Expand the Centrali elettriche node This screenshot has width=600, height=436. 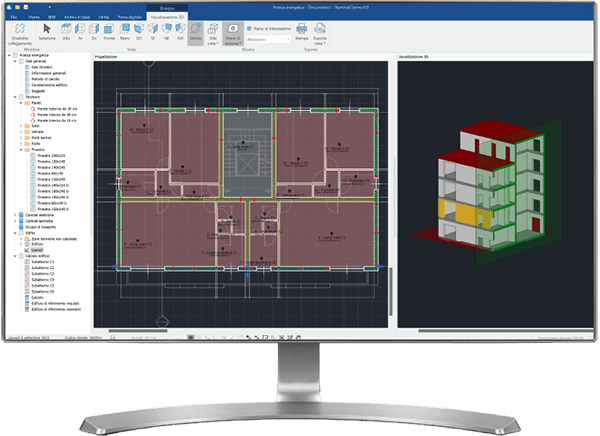coord(13,216)
